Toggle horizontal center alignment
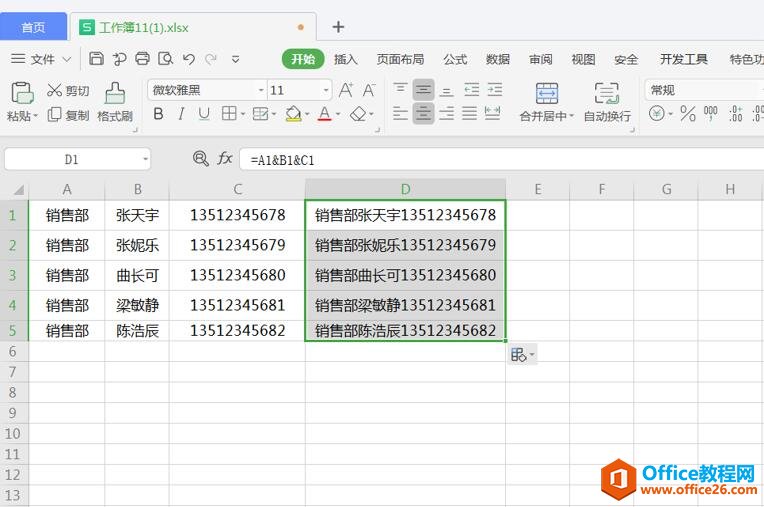Viewport: 764px width, 507px height. tap(423, 113)
